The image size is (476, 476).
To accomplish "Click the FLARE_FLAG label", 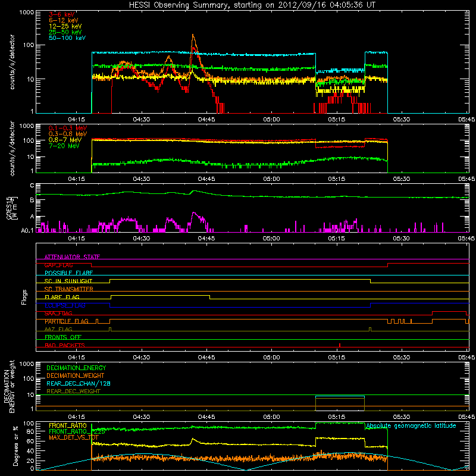I will pos(62,297).
